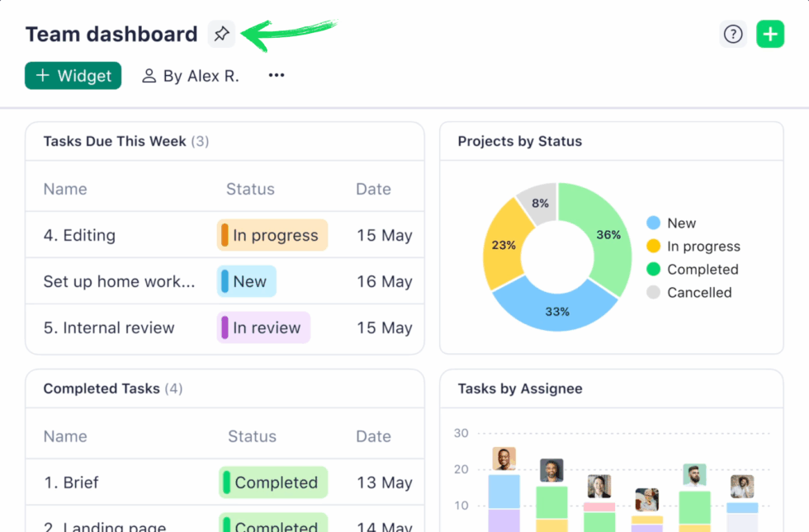Open the In progress status pill on Editing
The width and height of the screenshot is (809, 532).
click(272, 235)
